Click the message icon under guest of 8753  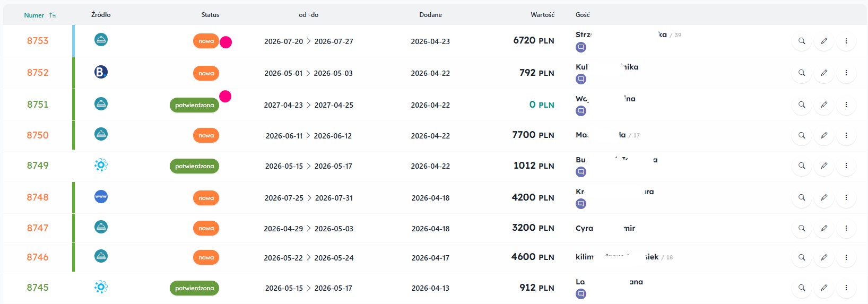[x=581, y=47]
